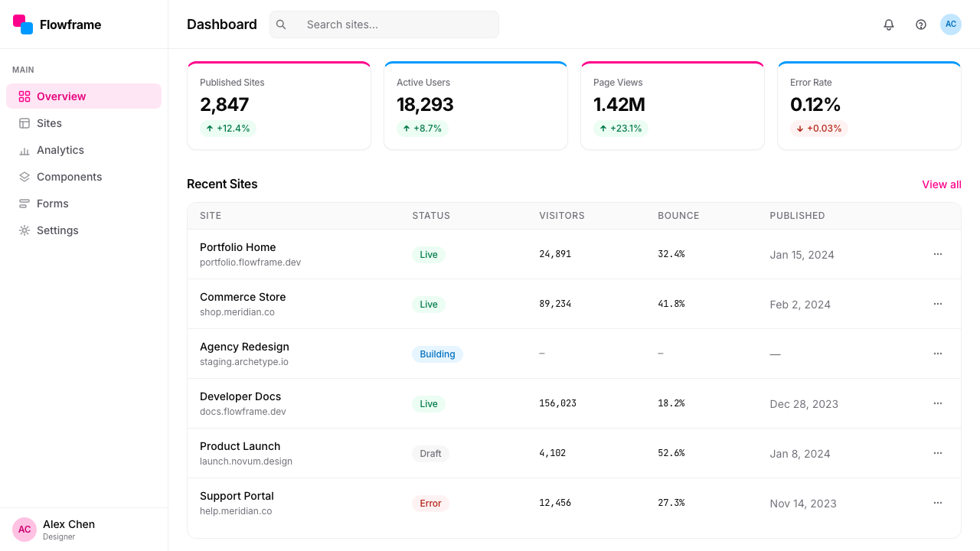The width and height of the screenshot is (980, 551).
Task: Open more options for Portfolio Home
Action: coord(938,254)
